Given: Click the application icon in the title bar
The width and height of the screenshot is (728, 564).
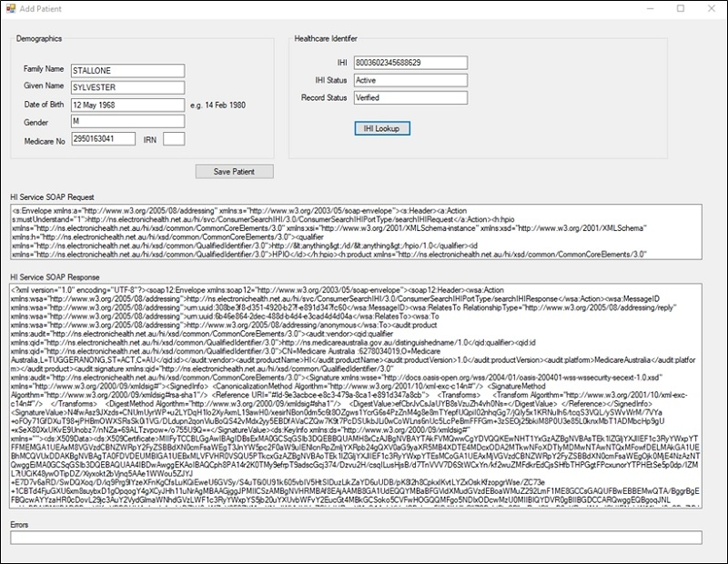Looking at the screenshot, I should tap(11, 8).
